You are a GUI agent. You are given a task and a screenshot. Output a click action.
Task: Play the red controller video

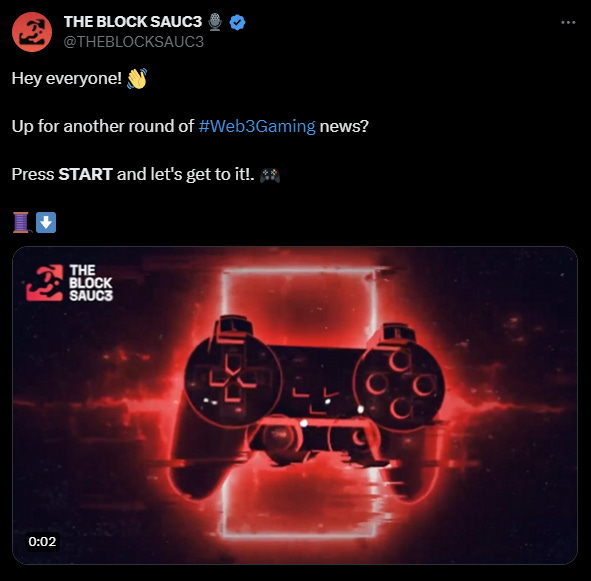click(295, 405)
